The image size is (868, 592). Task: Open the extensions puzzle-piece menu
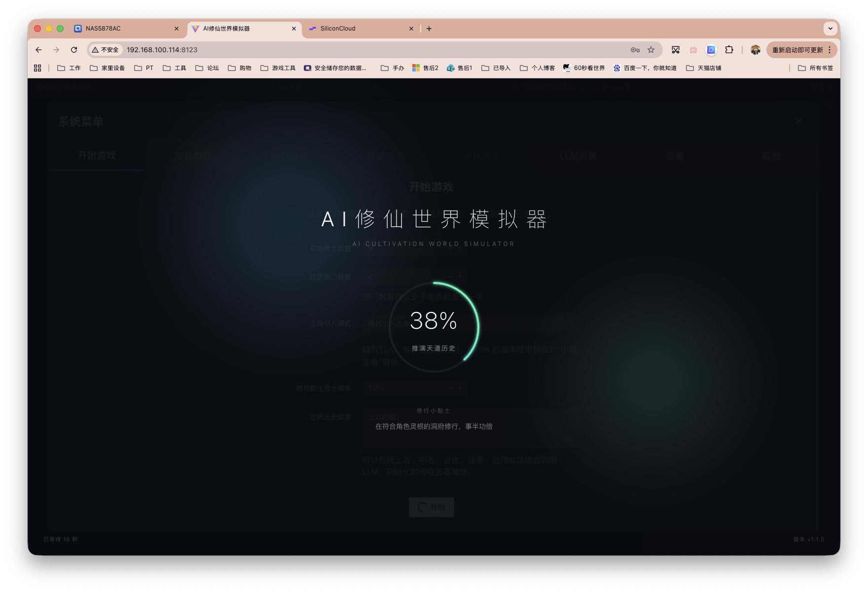(x=729, y=50)
